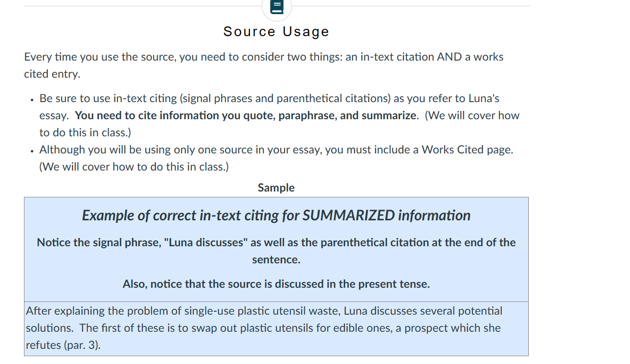This screenshot has width=630, height=364.
Task: Click the first bullet about in-text citing
Action: (x=279, y=115)
